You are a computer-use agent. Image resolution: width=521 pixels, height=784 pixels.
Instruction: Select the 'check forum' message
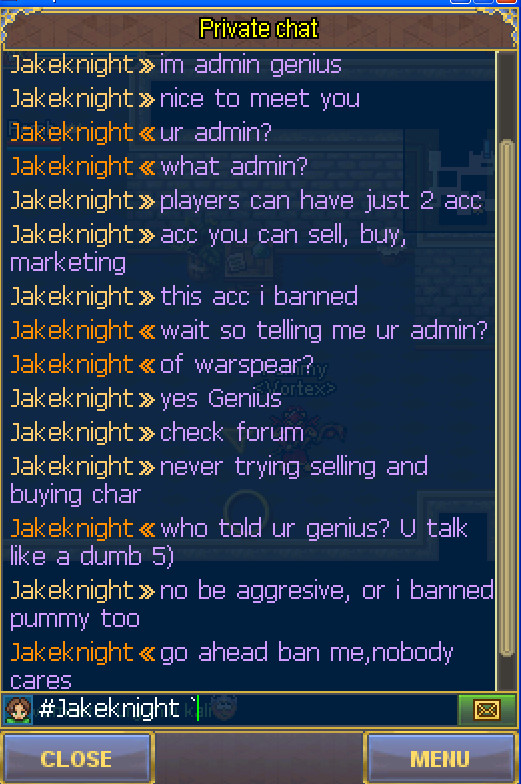tap(157, 432)
